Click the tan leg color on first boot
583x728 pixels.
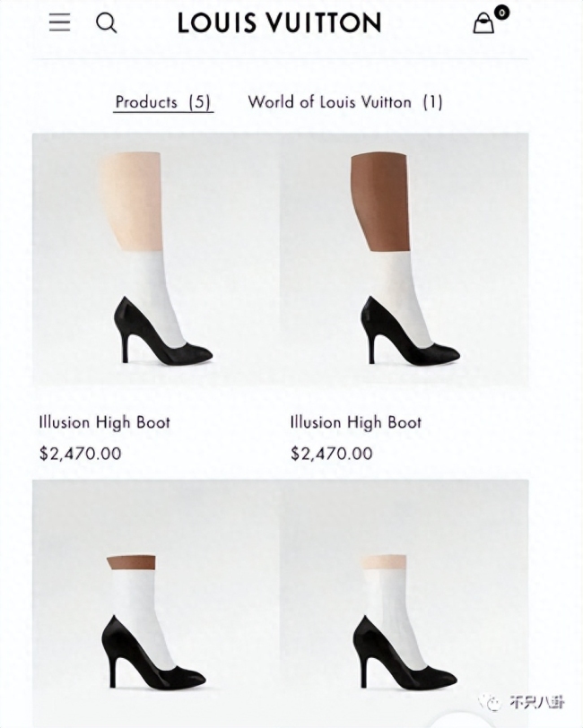point(132,202)
